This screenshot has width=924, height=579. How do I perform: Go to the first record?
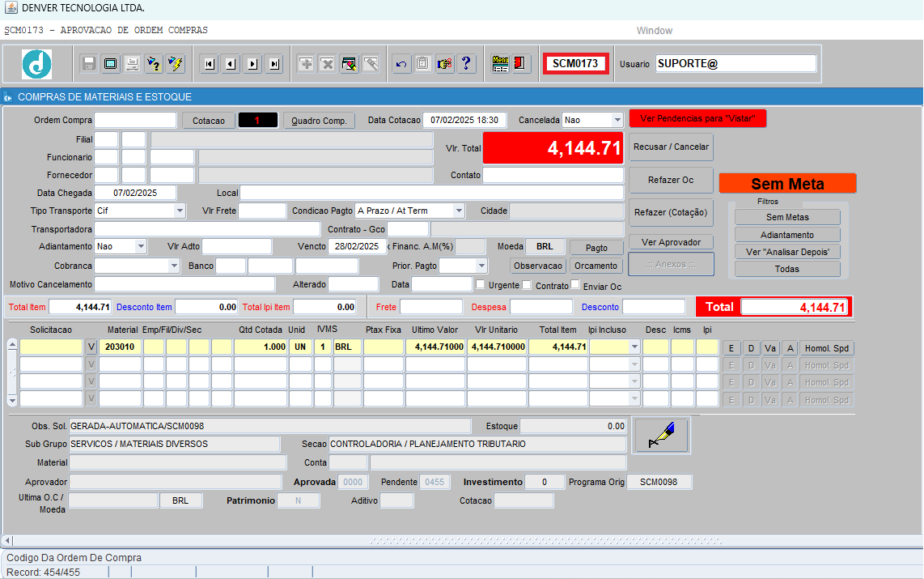[x=210, y=64]
